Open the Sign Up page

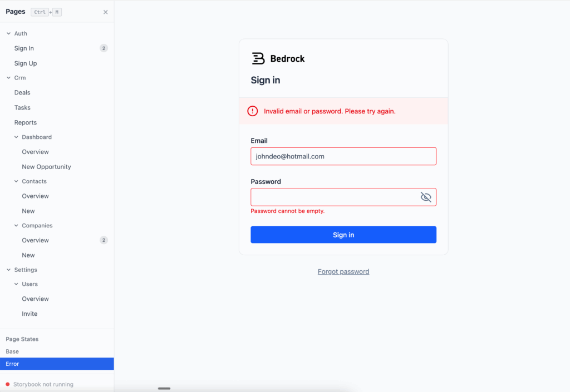26,63
